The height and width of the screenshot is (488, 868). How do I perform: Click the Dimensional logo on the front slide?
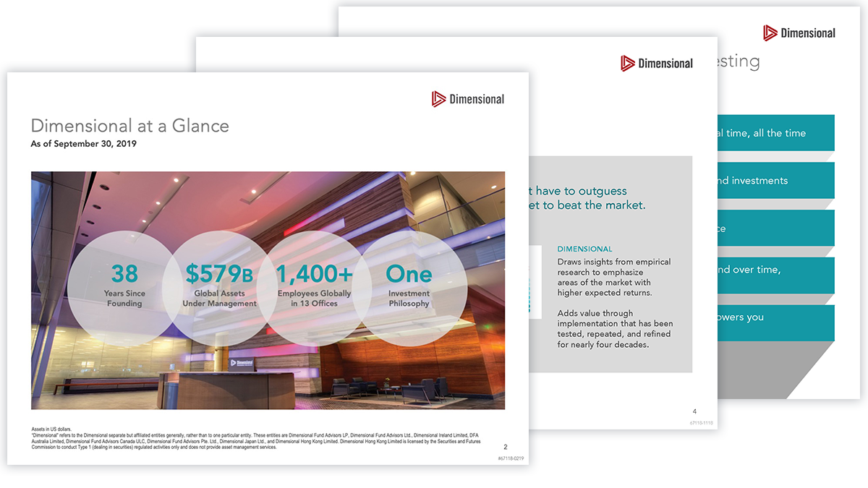click(x=468, y=99)
